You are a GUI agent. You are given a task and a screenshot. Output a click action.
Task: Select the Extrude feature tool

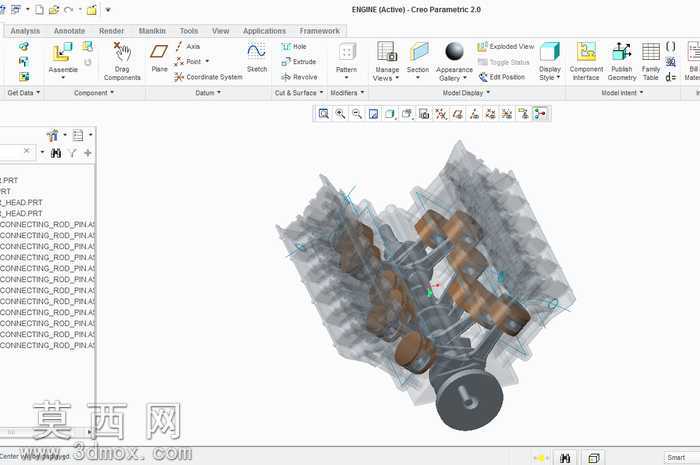(299, 62)
